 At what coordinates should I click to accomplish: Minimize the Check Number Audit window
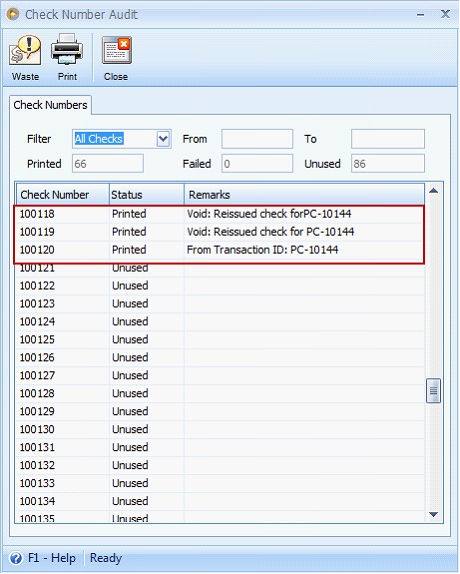pyautogui.click(x=420, y=15)
